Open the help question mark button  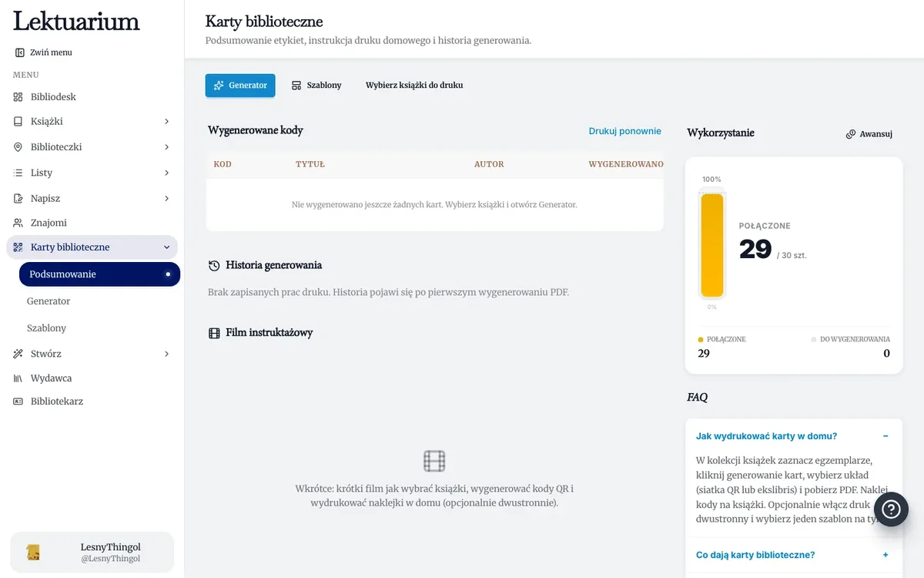coord(891,509)
